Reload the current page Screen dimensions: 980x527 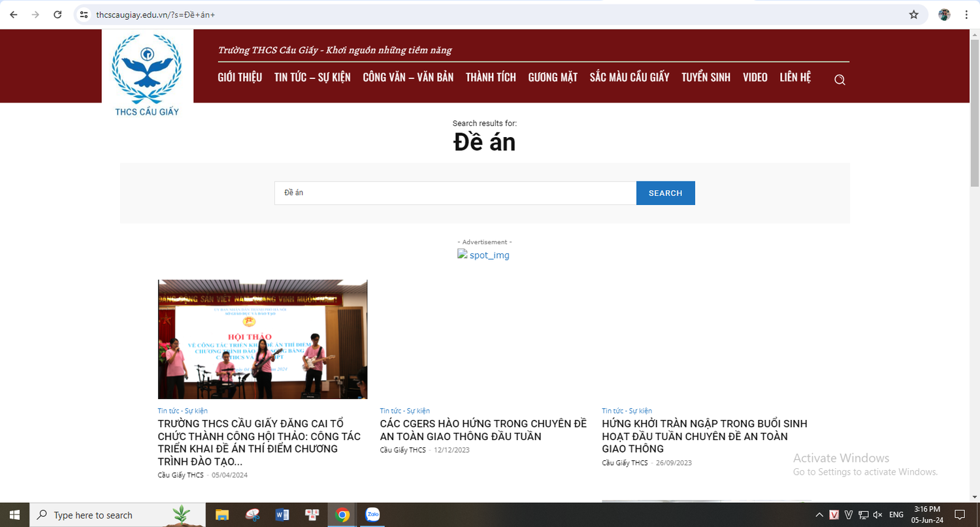(57, 14)
